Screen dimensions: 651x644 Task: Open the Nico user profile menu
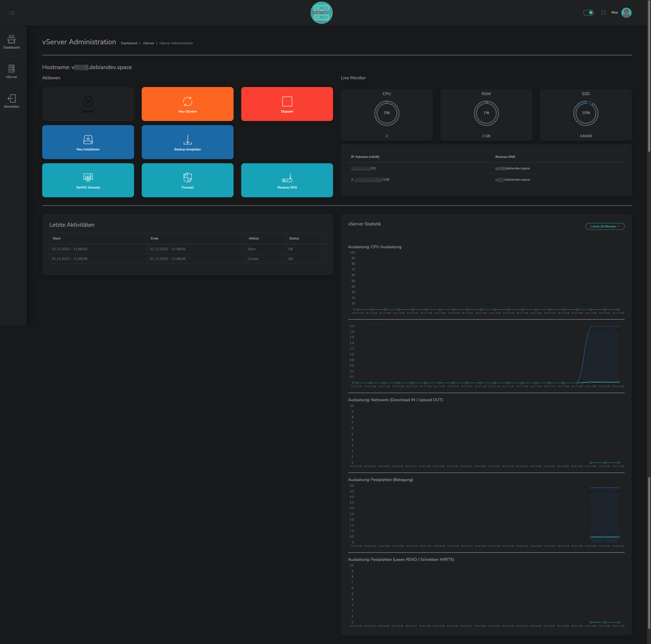pyautogui.click(x=626, y=12)
